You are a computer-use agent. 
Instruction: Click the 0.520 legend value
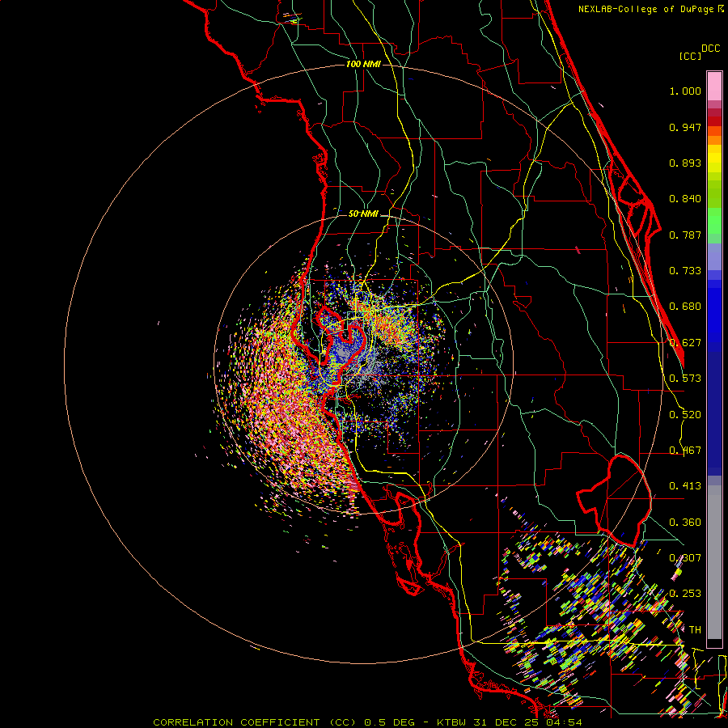click(685, 415)
